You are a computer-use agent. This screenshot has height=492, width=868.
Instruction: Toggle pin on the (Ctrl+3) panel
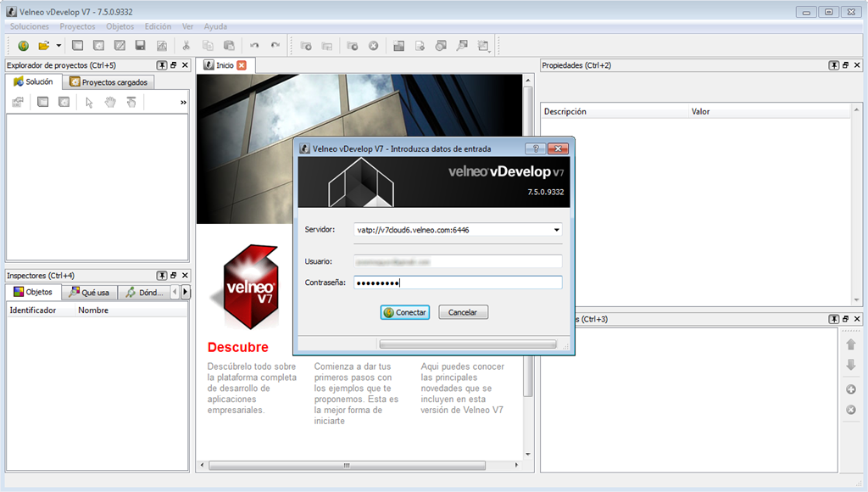click(x=834, y=319)
